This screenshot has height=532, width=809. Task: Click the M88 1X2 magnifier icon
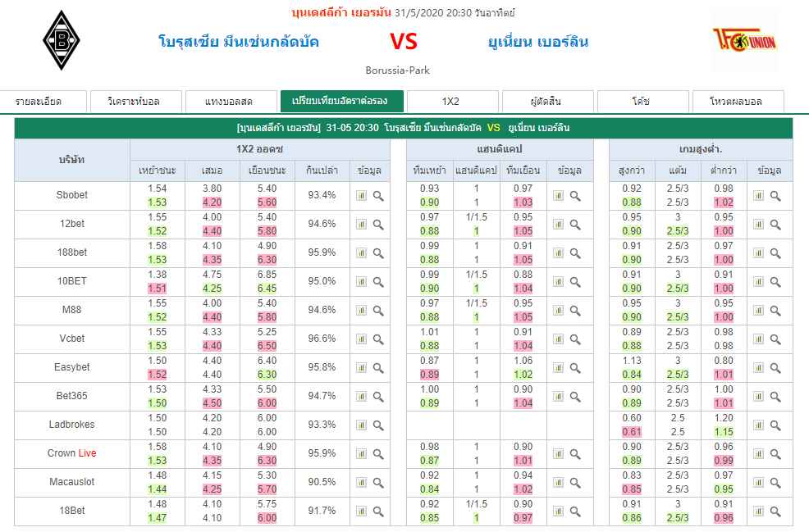(378, 311)
